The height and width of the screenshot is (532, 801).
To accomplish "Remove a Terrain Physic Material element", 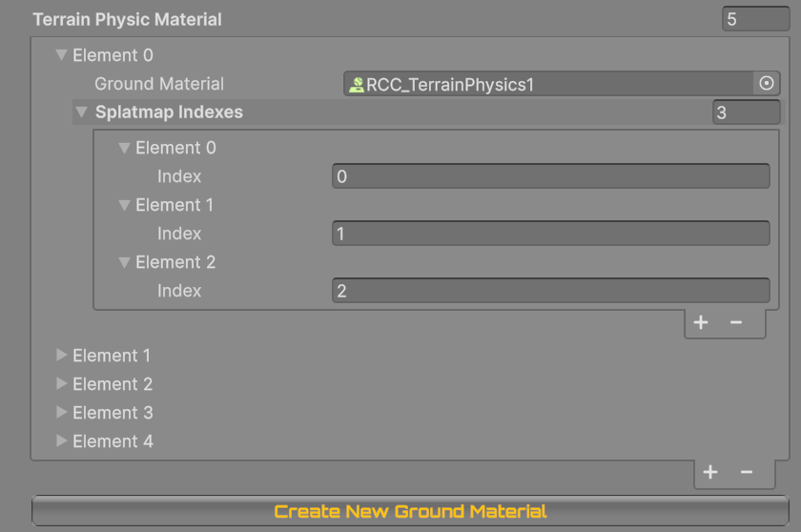I will point(747,472).
